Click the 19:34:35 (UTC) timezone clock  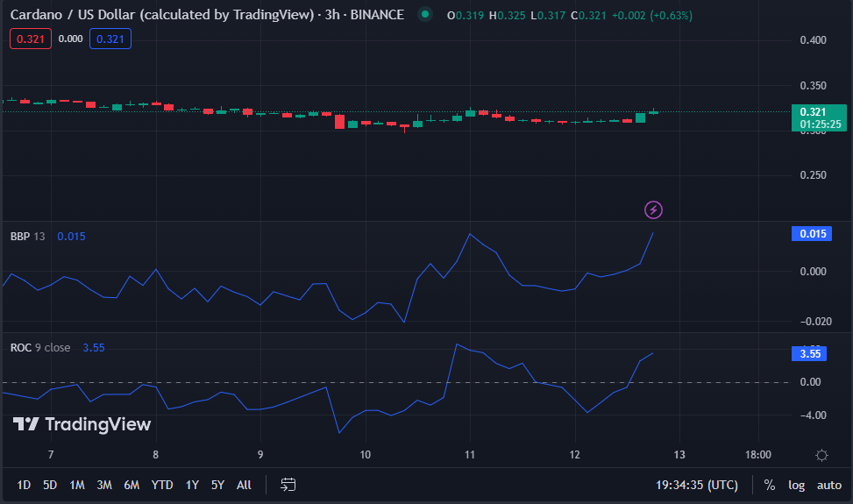[697, 485]
